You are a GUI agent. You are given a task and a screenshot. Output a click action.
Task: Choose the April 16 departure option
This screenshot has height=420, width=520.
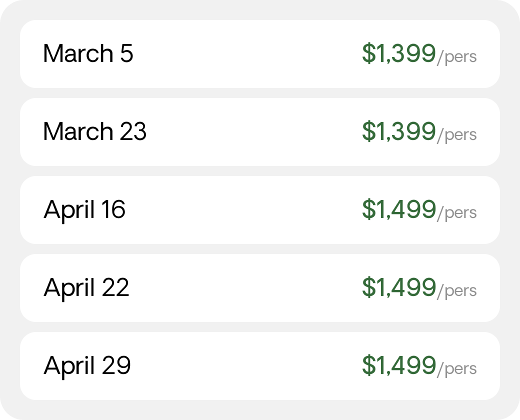click(260, 210)
